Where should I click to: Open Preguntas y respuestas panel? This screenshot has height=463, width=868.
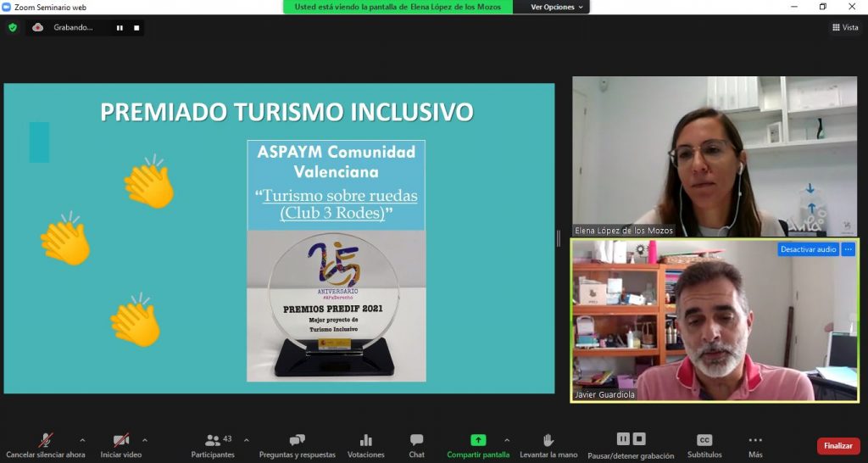pyautogui.click(x=298, y=446)
